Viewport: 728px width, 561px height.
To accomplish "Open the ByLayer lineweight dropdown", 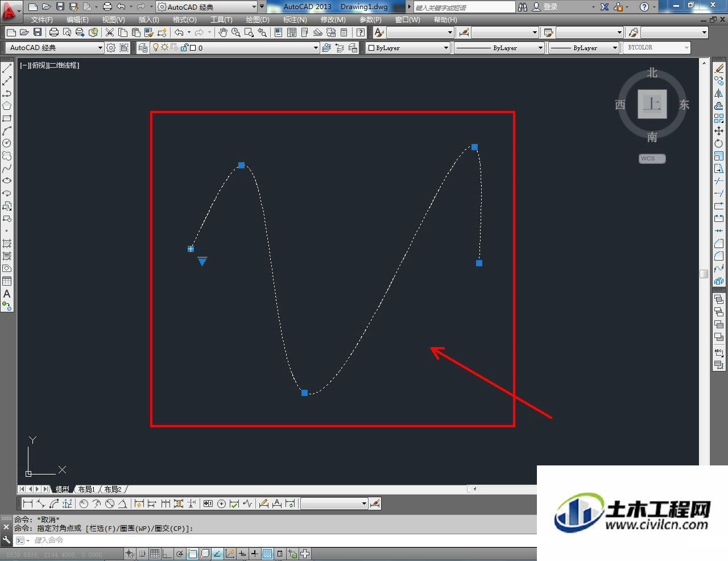I will point(584,48).
